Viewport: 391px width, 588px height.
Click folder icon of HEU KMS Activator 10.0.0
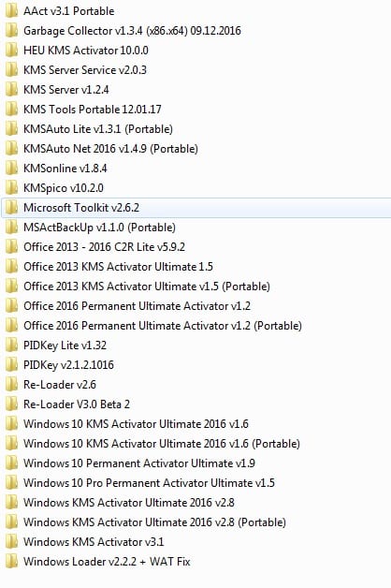[x=11, y=51]
